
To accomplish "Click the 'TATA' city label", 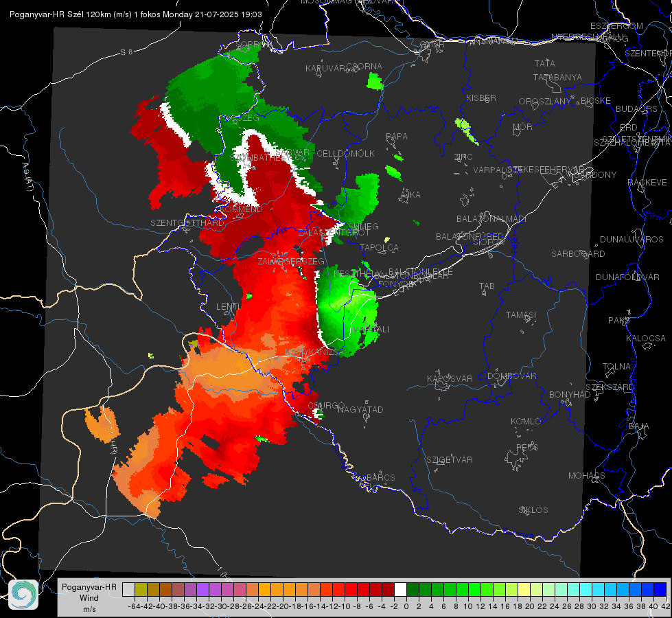I will click(x=545, y=63).
